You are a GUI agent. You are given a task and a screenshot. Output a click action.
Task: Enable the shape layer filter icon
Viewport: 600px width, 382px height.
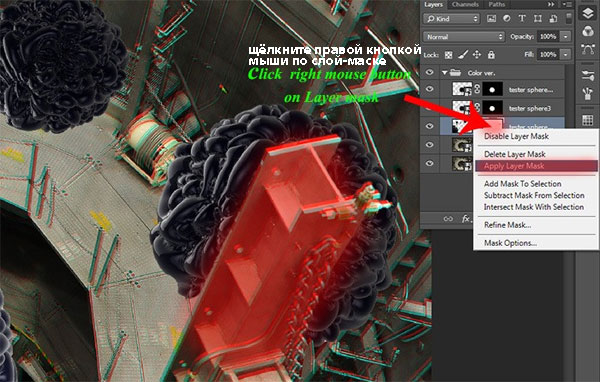click(x=538, y=18)
